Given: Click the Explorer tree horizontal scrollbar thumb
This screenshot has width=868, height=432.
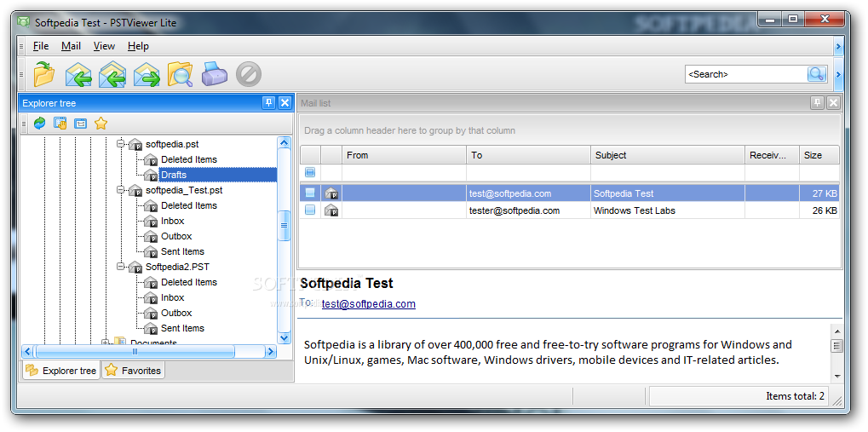Looking at the screenshot, I should click(135, 351).
